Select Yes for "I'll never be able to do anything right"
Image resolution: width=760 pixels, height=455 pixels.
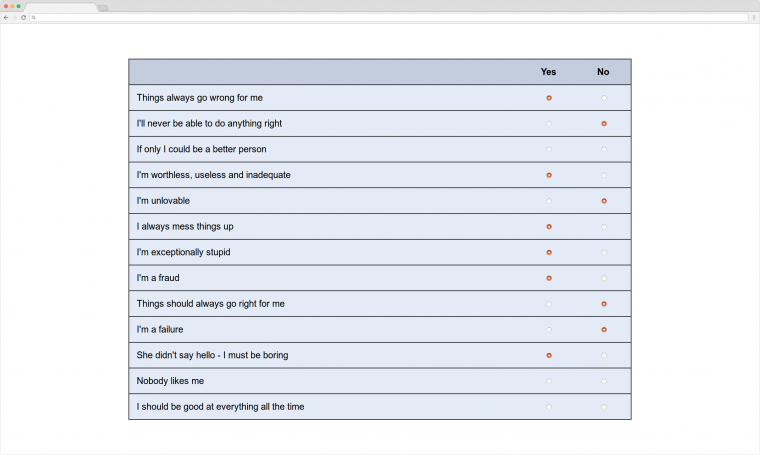[x=549, y=123]
